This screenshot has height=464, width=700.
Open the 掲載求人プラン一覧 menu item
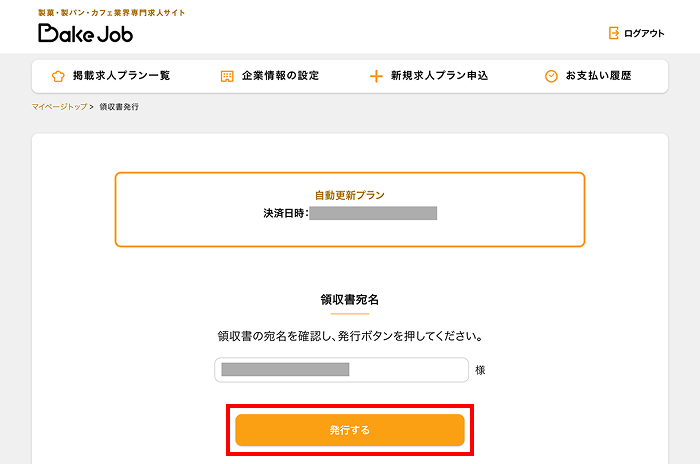pyautogui.click(x=121, y=76)
